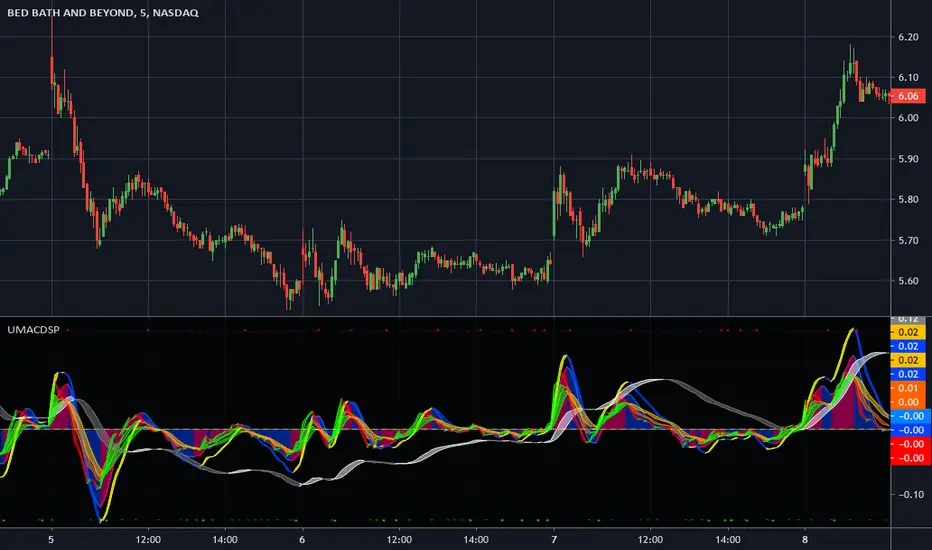Viewport: 932px width, 550px height.
Task: Select the UMACDSP indicator label
Action: (33, 329)
